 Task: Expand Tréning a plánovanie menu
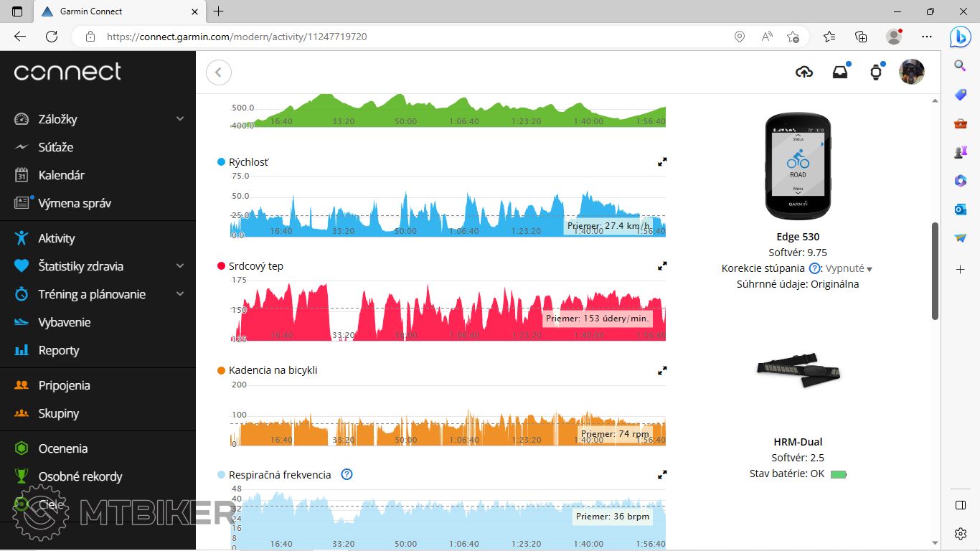[180, 294]
